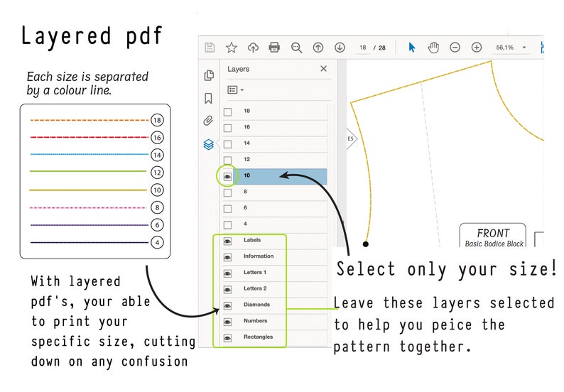Hide the Labels layer eye icon

click(227, 241)
